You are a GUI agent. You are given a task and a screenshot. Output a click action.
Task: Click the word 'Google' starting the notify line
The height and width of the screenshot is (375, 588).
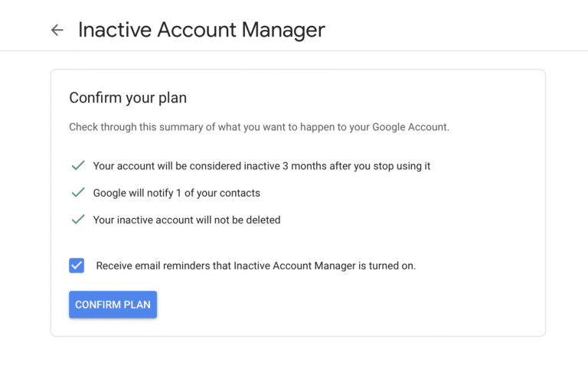click(109, 193)
